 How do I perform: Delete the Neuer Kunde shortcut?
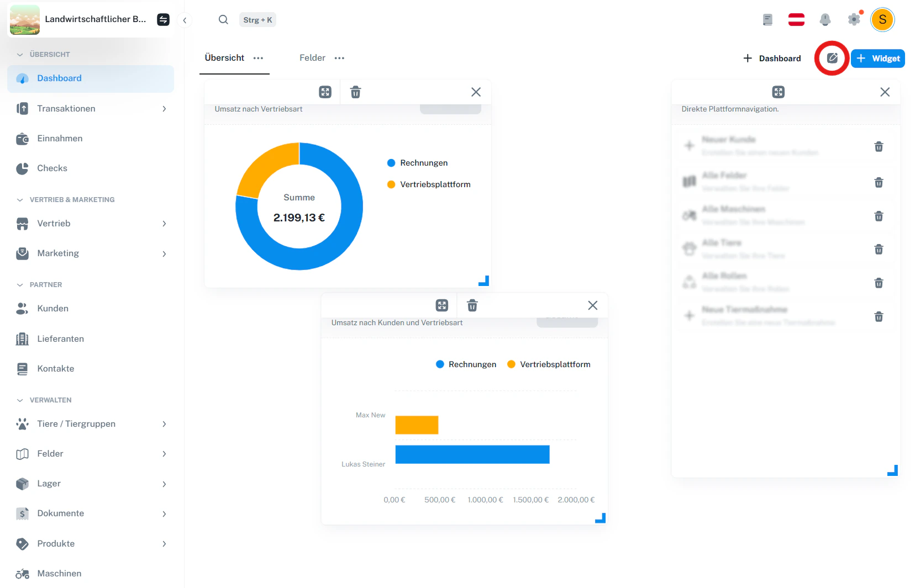point(879,147)
